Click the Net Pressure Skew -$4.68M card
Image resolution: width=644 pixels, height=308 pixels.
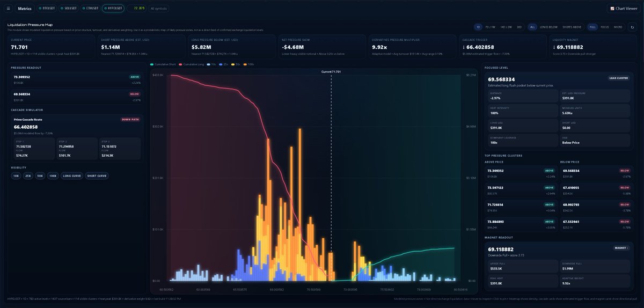pyautogui.click(x=322, y=46)
